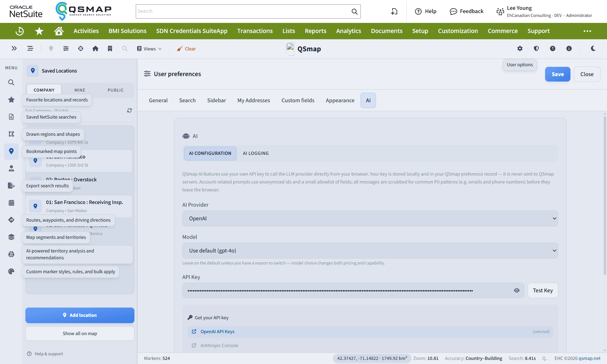Select the MINE saved locations tab
The height and width of the screenshot is (364, 607).
pyautogui.click(x=80, y=90)
